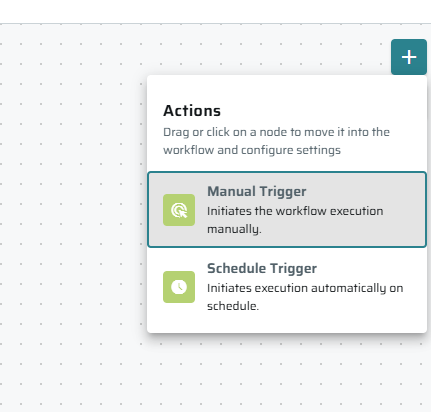Image resolution: width=431 pixels, height=412 pixels.
Task: Select the Manual Trigger cursor-click icon
Action: tap(179, 210)
